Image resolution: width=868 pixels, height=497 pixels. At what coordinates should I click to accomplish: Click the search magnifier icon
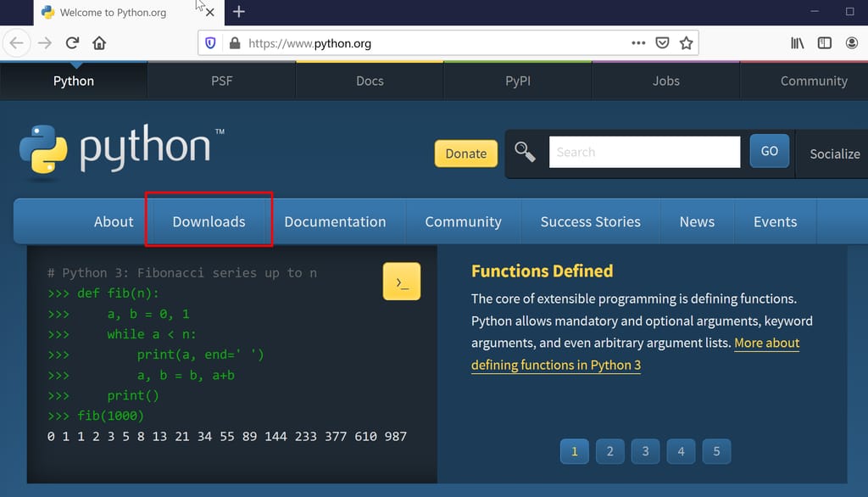(x=525, y=151)
